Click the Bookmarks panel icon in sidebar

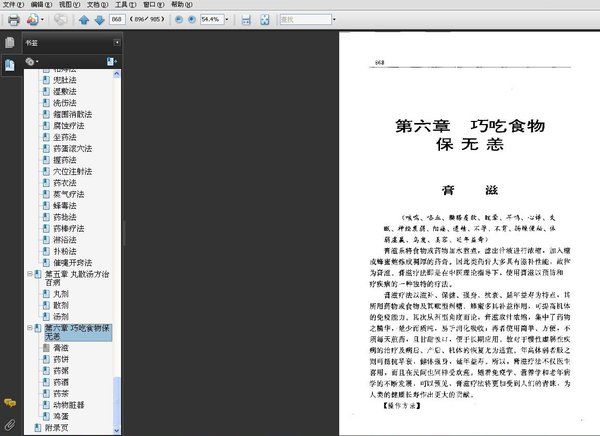click(10, 65)
